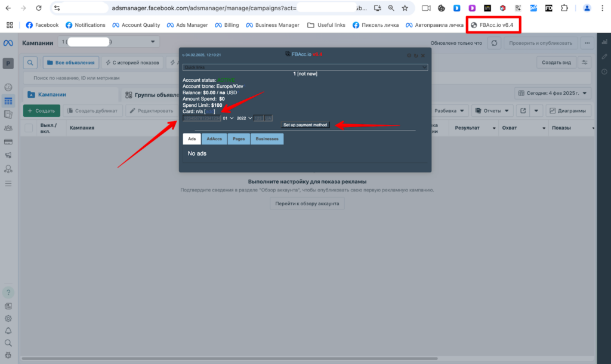Click the add card link in popup
The height and width of the screenshot is (364, 611).
click(x=209, y=112)
